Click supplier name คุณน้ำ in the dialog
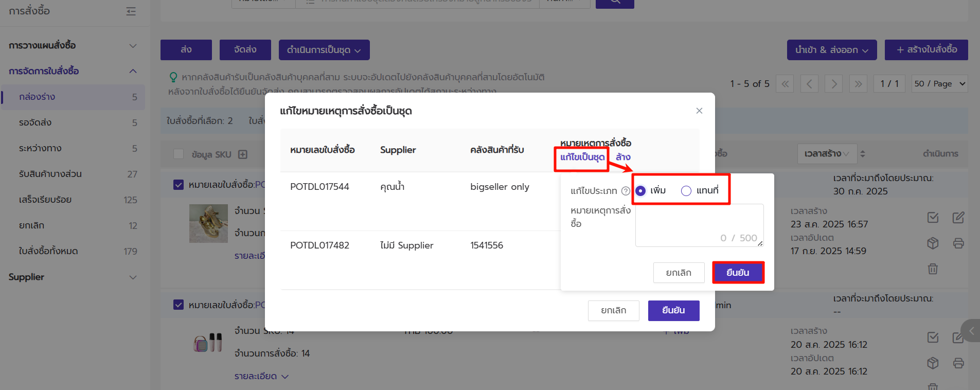The image size is (980, 390). pos(392,187)
